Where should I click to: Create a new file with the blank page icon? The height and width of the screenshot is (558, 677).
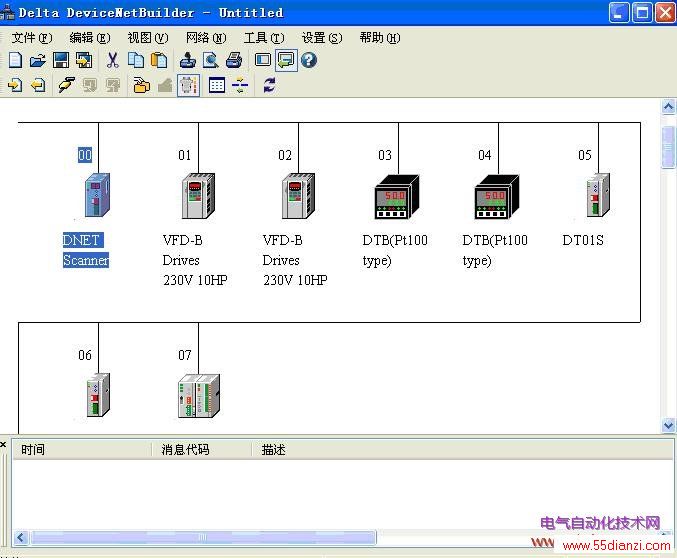[16, 60]
